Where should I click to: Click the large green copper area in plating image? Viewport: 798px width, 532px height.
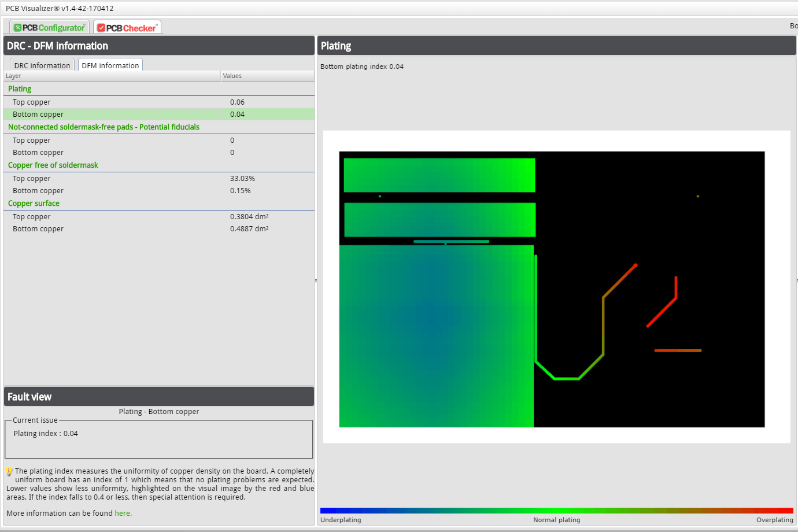tap(436, 335)
